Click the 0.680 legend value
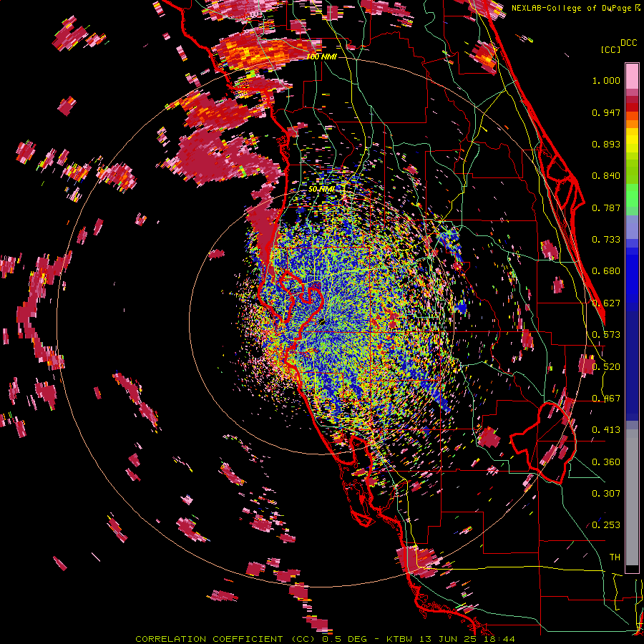644x644 pixels. (x=606, y=271)
